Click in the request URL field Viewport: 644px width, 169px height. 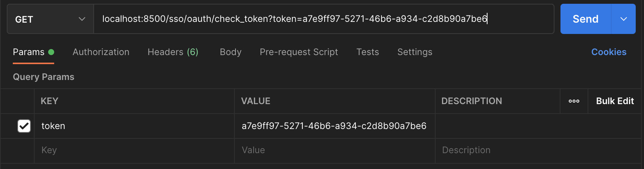324,19
